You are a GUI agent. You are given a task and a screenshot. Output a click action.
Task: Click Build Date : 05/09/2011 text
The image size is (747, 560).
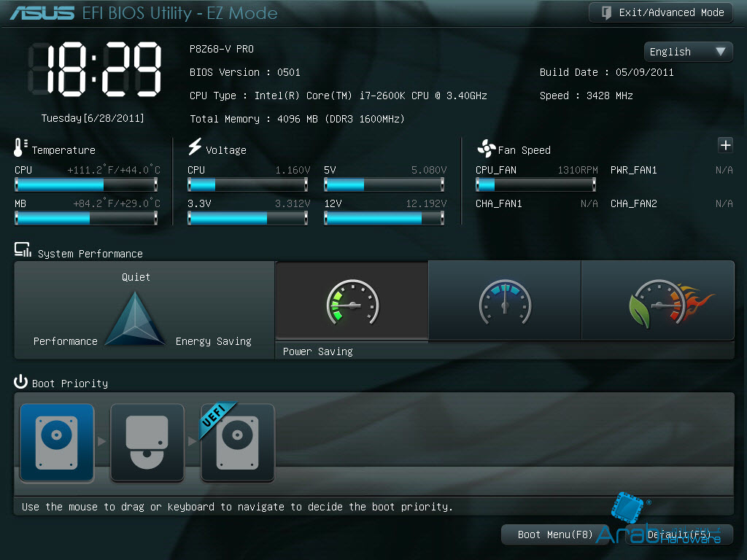click(x=606, y=72)
